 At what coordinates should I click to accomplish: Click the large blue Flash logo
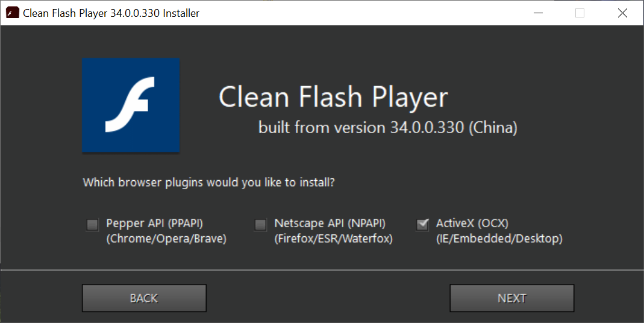click(x=131, y=105)
